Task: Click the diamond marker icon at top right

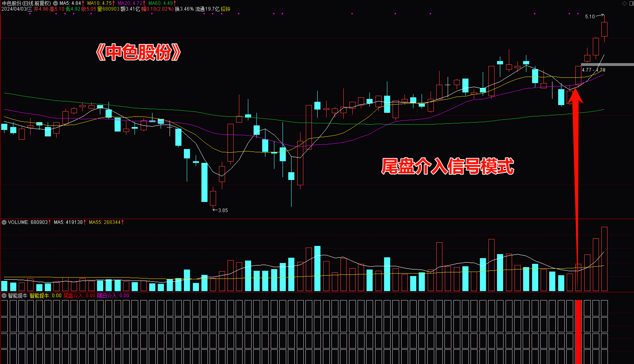Action: click(625, 3)
